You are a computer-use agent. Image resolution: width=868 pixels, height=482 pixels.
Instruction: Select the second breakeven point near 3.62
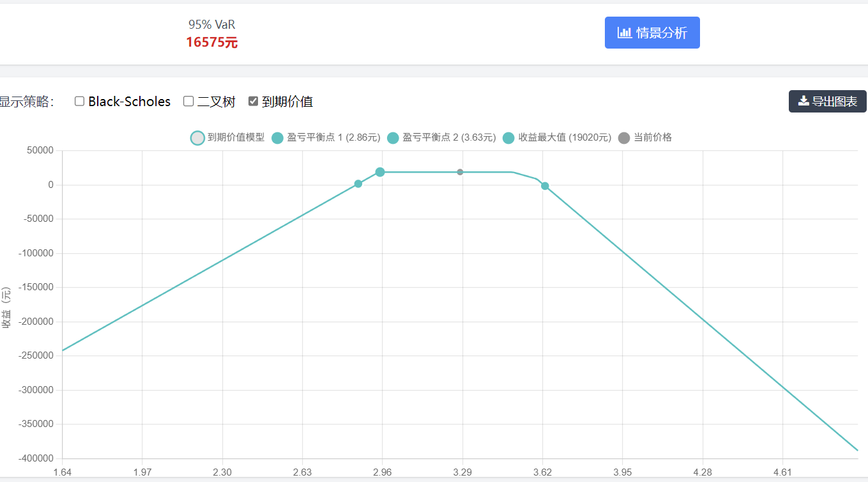tap(545, 186)
